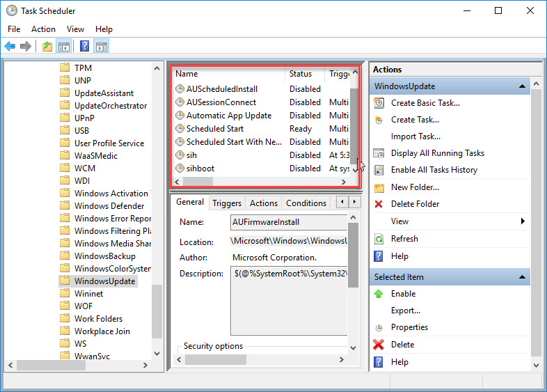Screen dimensions: 547x392
Task: Click the New Folder icon
Action: [379, 187]
